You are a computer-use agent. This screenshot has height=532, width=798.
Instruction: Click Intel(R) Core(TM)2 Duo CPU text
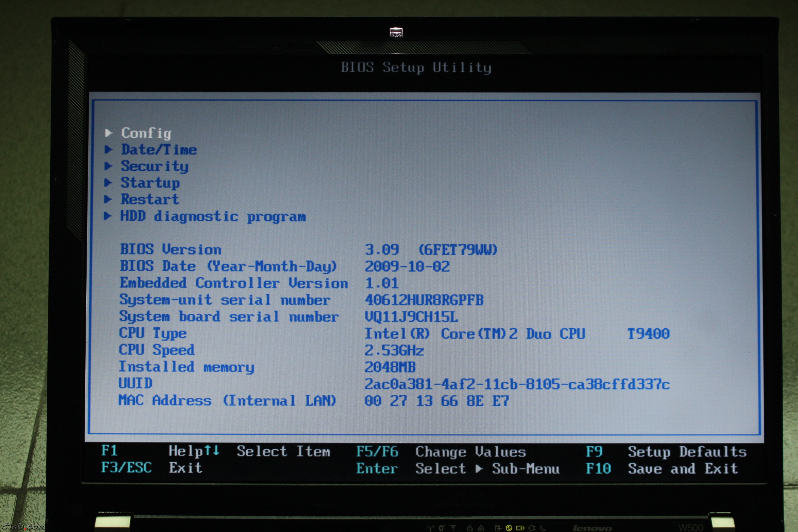475,334
